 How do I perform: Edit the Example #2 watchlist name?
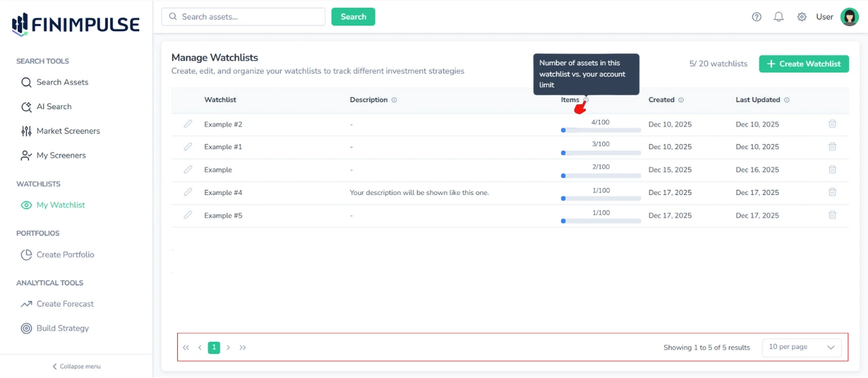point(188,124)
